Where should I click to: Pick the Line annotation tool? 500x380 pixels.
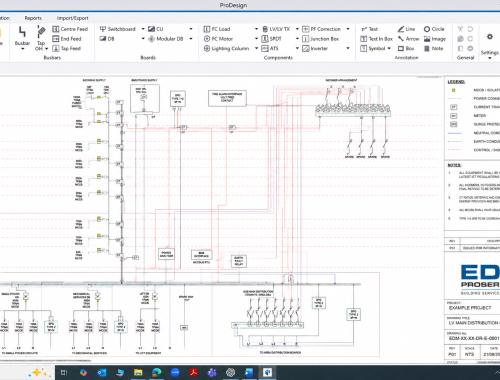click(x=406, y=29)
